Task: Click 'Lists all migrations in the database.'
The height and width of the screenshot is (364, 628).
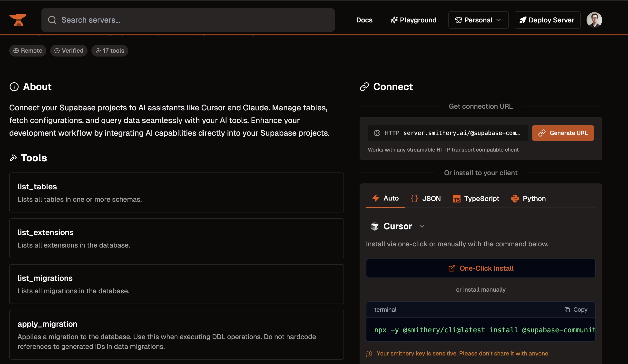Action: click(73, 291)
